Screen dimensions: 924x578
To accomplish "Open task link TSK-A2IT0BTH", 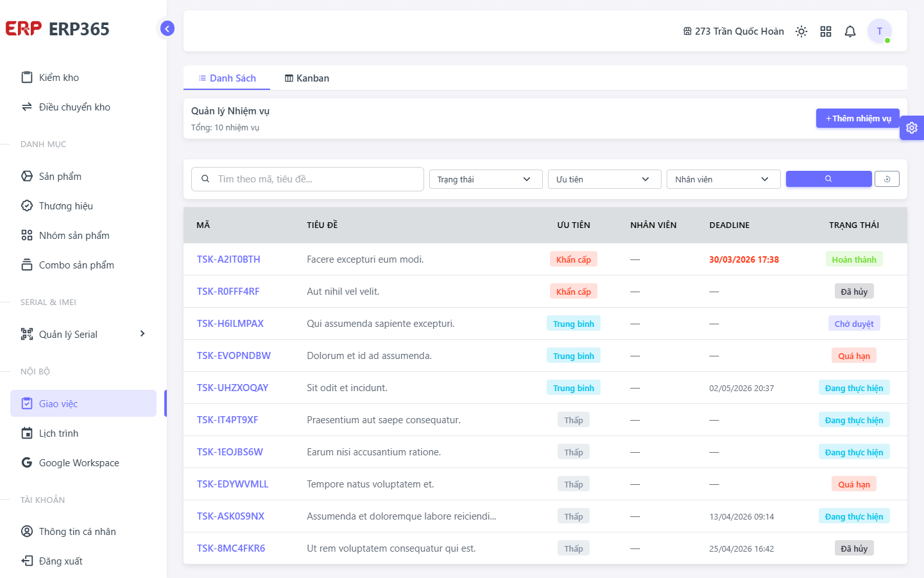I will click(228, 259).
